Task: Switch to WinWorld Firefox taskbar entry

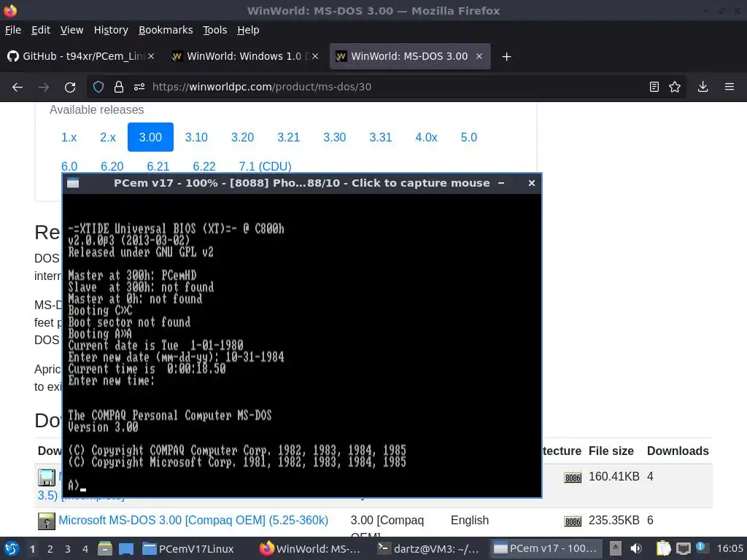Action: point(311,548)
